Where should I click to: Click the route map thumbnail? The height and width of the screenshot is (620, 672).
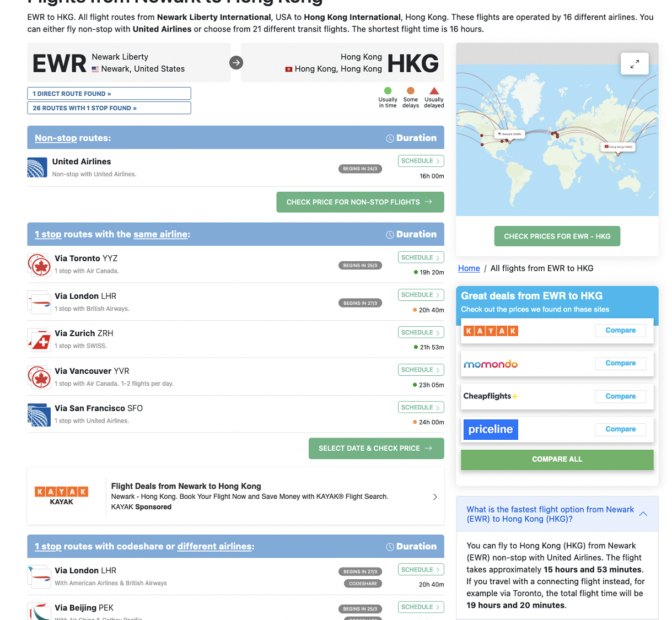point(557,130)
